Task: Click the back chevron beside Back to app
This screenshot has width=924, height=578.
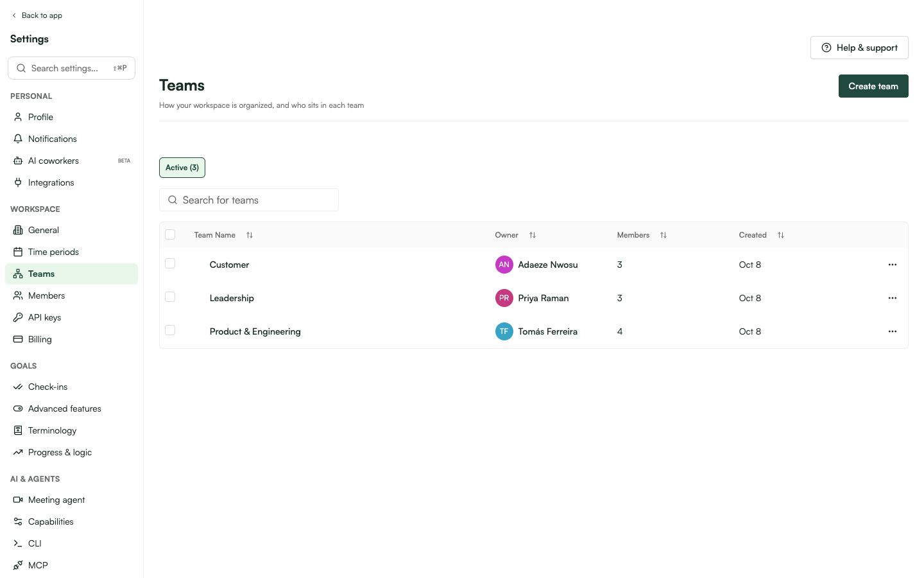Action: click(14, 15)
